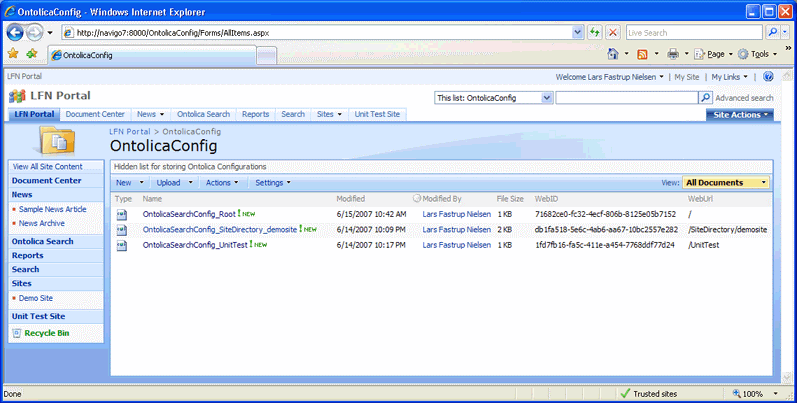797x403 pixels.
Task: Click the WebID value starting 71682ce0
Action: 605,214
